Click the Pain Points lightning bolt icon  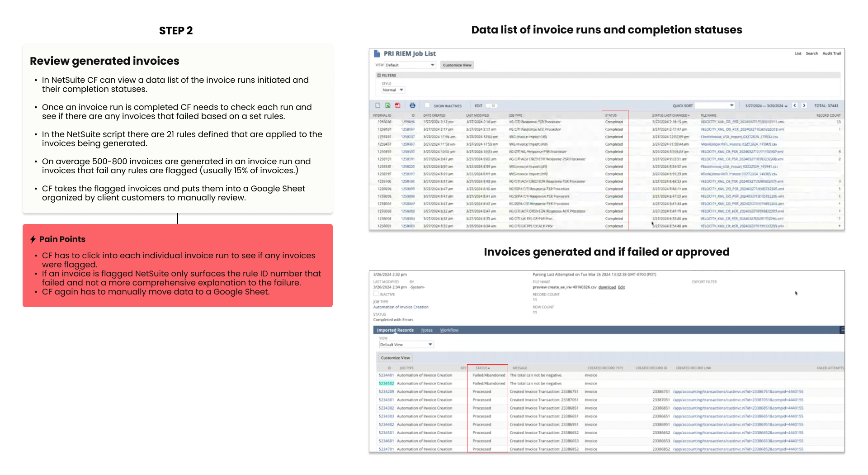click(33, 240)
